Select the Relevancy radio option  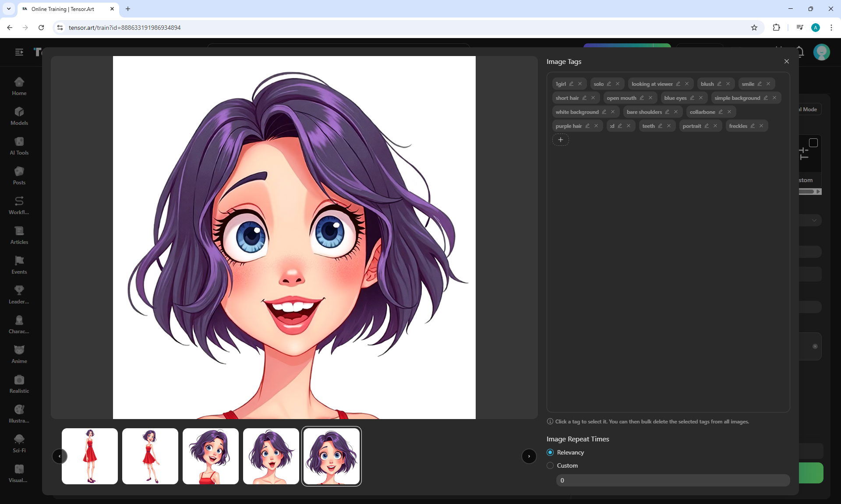550,453
